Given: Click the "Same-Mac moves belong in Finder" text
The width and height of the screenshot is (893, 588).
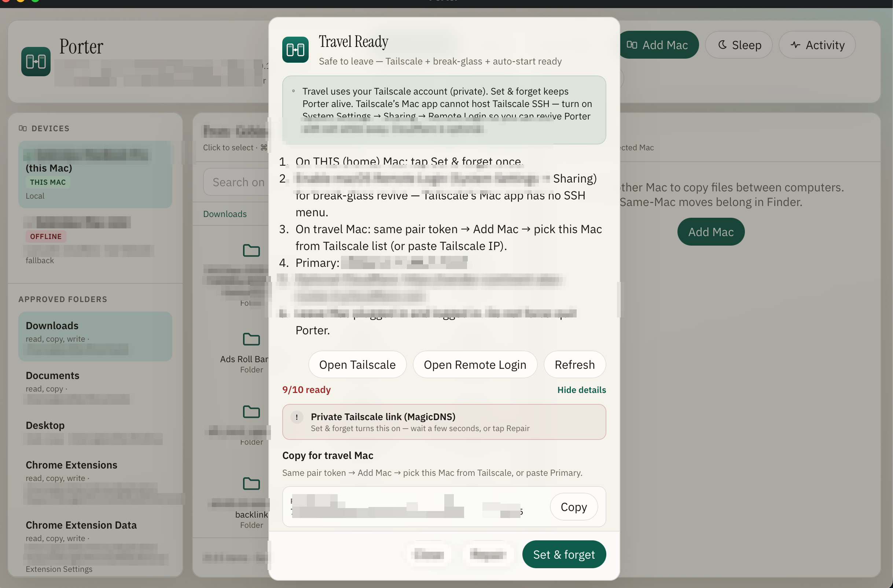Looking at the screenshot, I should click(711, 202).
